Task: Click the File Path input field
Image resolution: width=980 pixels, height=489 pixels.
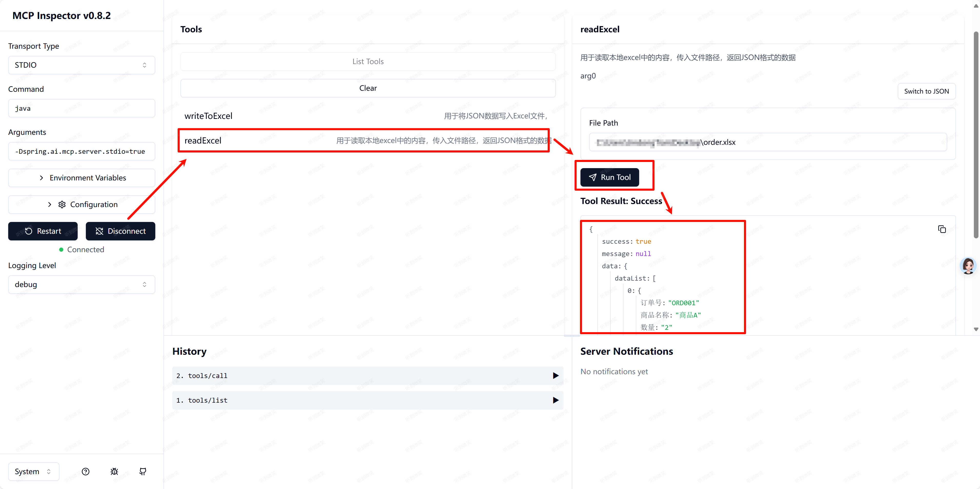Action: (767, 142)
